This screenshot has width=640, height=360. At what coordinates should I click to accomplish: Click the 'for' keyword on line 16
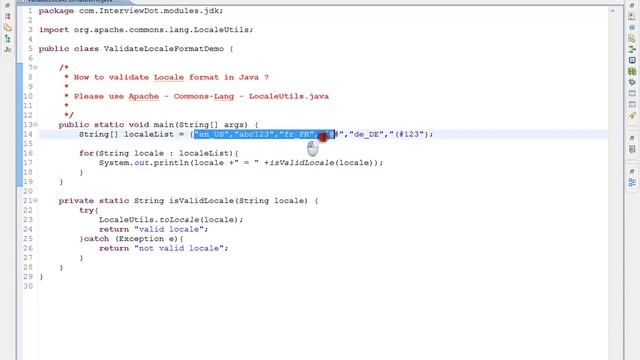(86, 153)
